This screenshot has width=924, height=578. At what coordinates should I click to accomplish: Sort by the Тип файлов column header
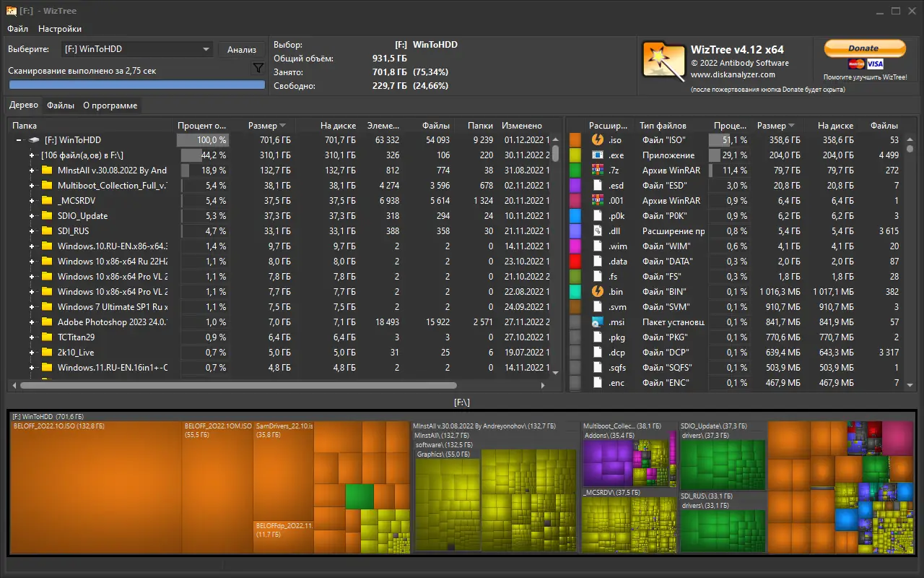pos(671,126)
